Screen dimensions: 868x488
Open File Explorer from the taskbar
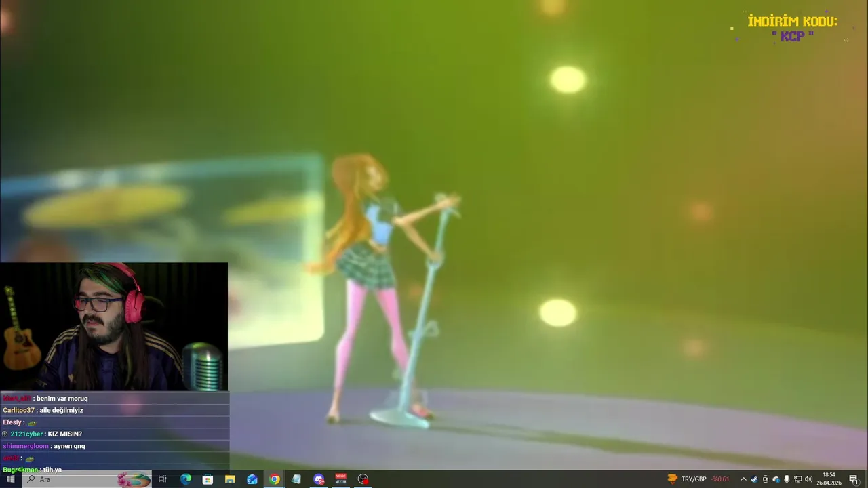click(x=230, y=479)
